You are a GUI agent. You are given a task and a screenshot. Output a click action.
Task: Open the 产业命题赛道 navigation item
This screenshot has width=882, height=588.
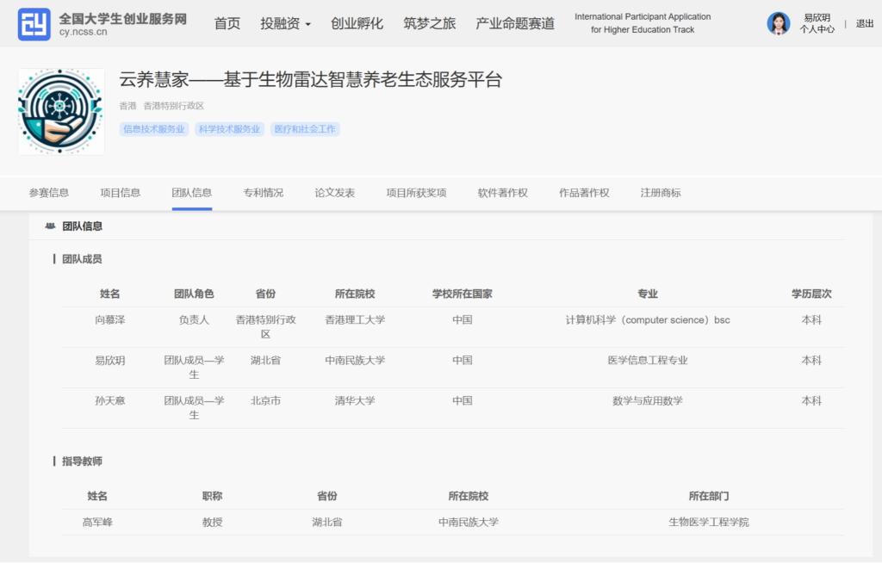tap(515, 24)
